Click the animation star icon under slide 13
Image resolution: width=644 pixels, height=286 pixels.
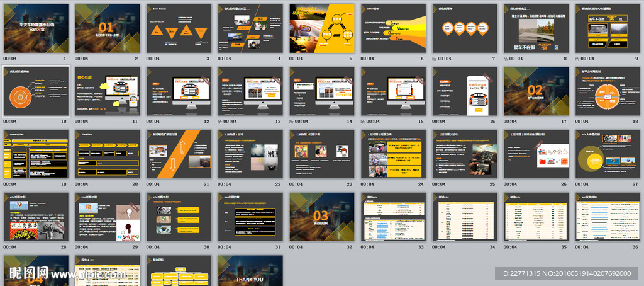[x=220, y=122]
